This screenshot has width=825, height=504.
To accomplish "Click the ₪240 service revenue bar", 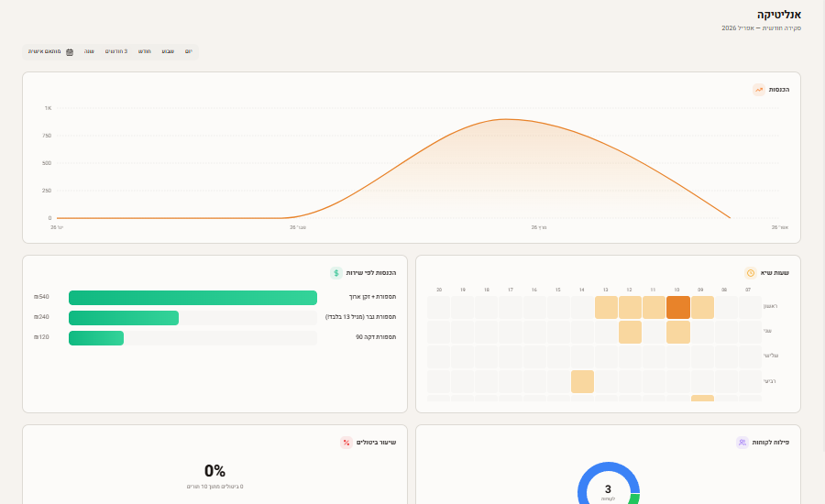I will [x=124, y=318].
